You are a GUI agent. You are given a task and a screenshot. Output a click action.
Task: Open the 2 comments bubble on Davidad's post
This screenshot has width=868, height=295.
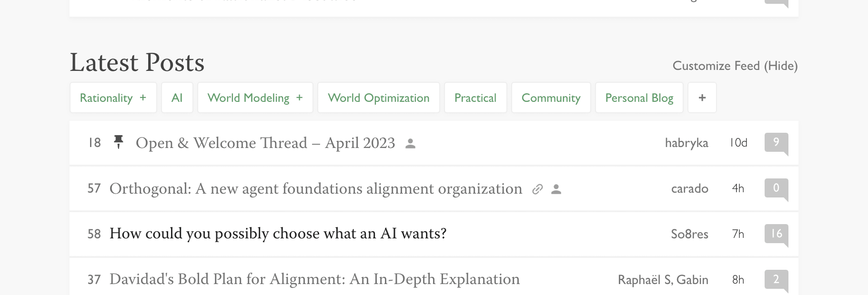coord(776,279)
